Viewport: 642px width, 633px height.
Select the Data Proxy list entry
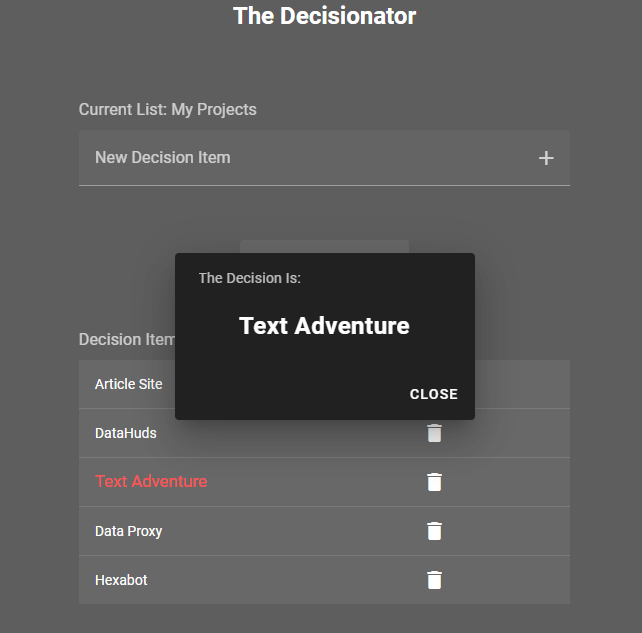point(324,531)
